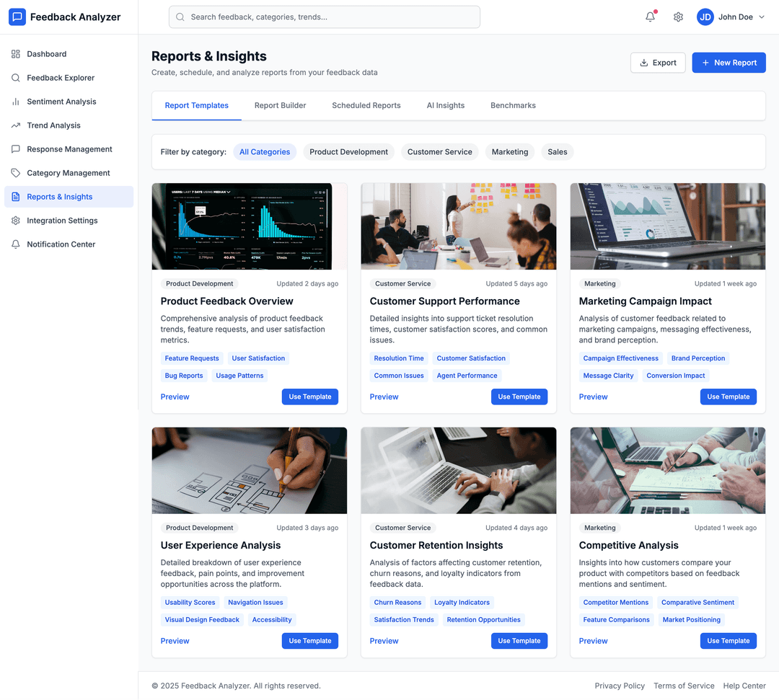This screenshot has width=779, height=700.
Task: Select the Sentiment Analysis bar chart icon
Action: pyautogui.click(x=16, y=102)
